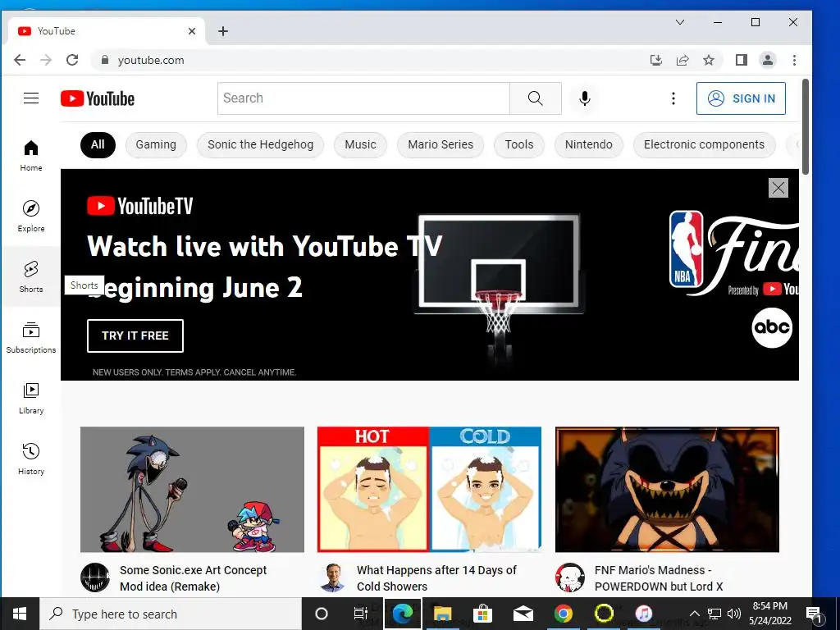
Task: Open Some Sonic.exe Art Concept thumbnail
Action: coord(192,489)
